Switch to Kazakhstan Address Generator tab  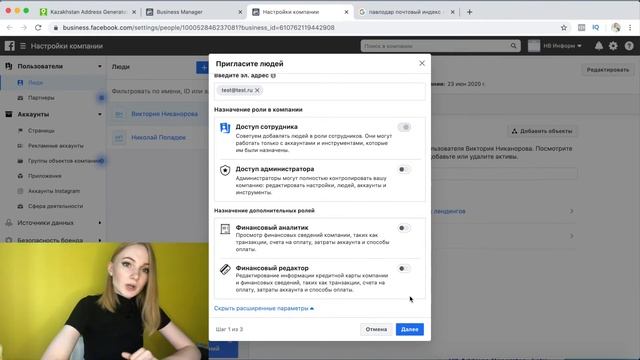[89, 12]
